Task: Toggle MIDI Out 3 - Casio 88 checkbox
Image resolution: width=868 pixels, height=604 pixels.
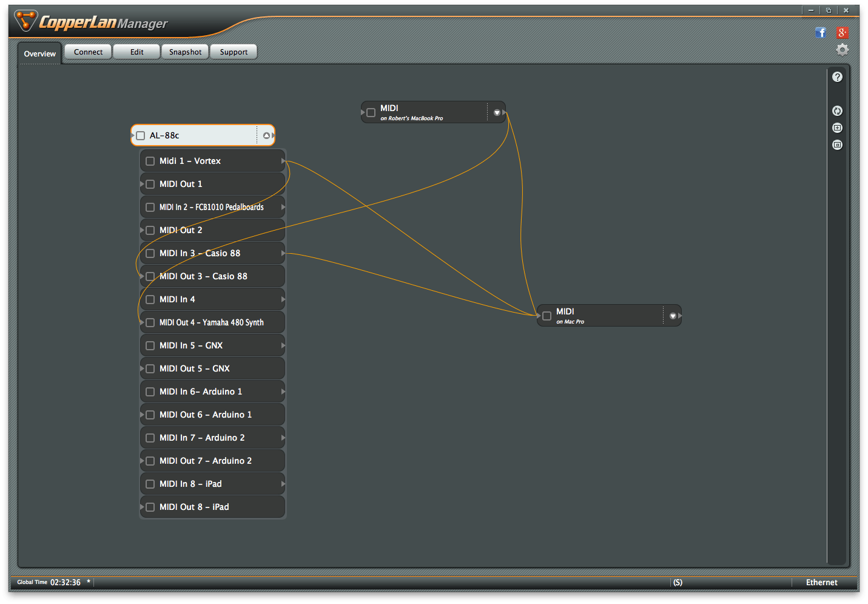Action: coord(150,277)
